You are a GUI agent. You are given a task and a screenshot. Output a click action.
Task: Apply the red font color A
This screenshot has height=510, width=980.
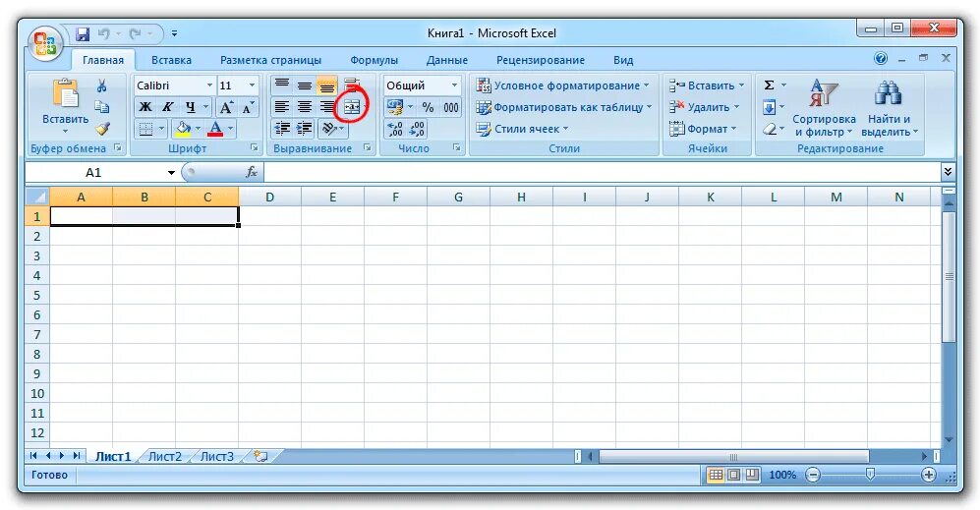point(215,129)
